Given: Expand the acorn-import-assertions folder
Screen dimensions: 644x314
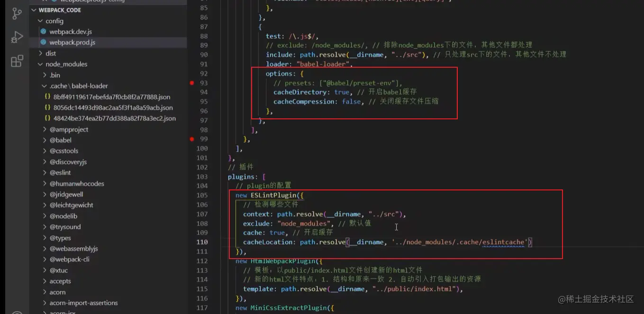Looking at the screenshot, I should click(x=83, y=303).
